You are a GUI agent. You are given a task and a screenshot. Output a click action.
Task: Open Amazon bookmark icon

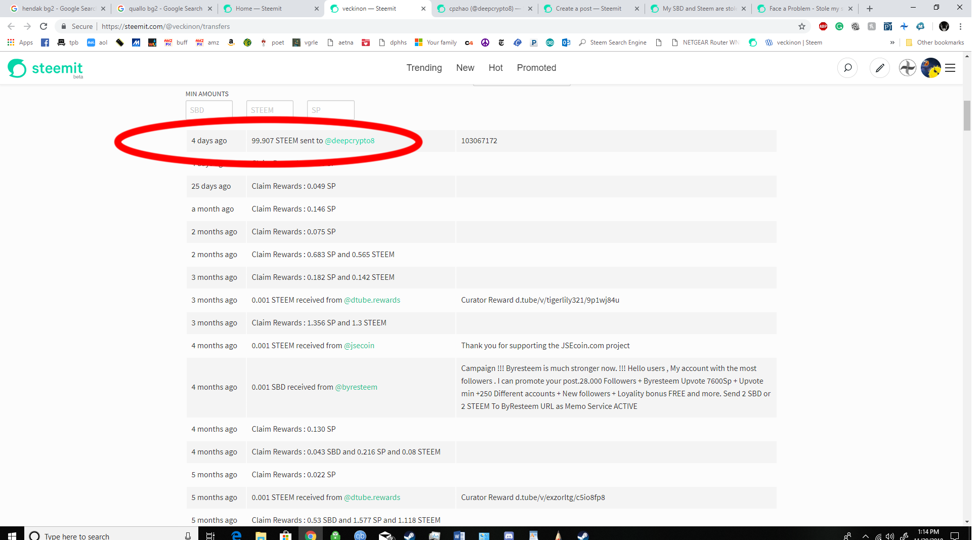coord(231,43)
